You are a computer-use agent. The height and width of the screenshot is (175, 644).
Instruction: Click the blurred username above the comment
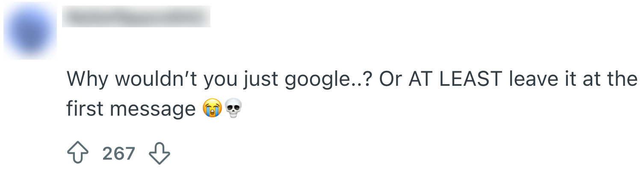[x=136, y=17]
